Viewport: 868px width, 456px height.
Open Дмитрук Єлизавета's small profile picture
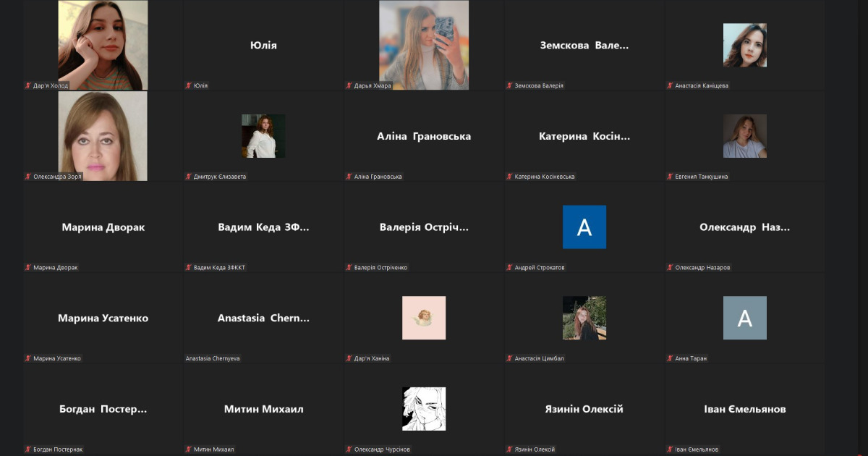click(x=263, y=136)
